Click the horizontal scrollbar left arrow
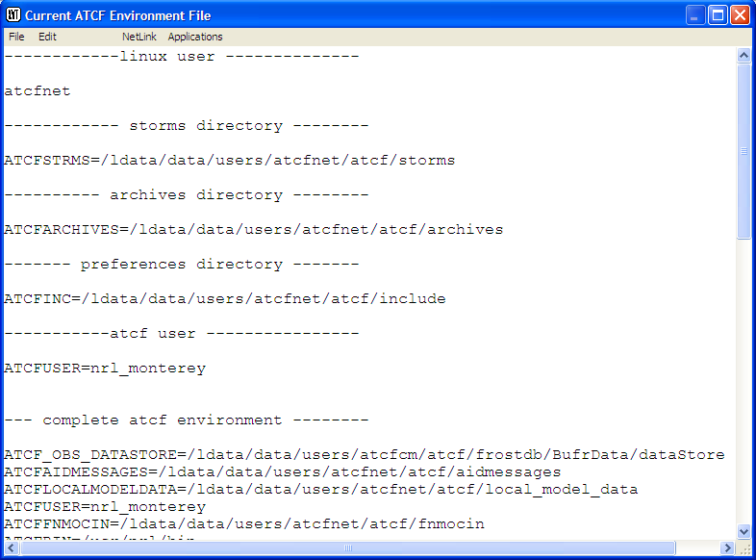The image size is (756, 560). click(x=12, y=547)
